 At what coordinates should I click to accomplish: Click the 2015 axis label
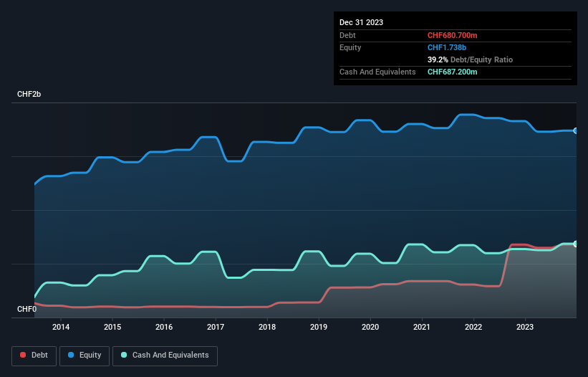click(112, 327)
